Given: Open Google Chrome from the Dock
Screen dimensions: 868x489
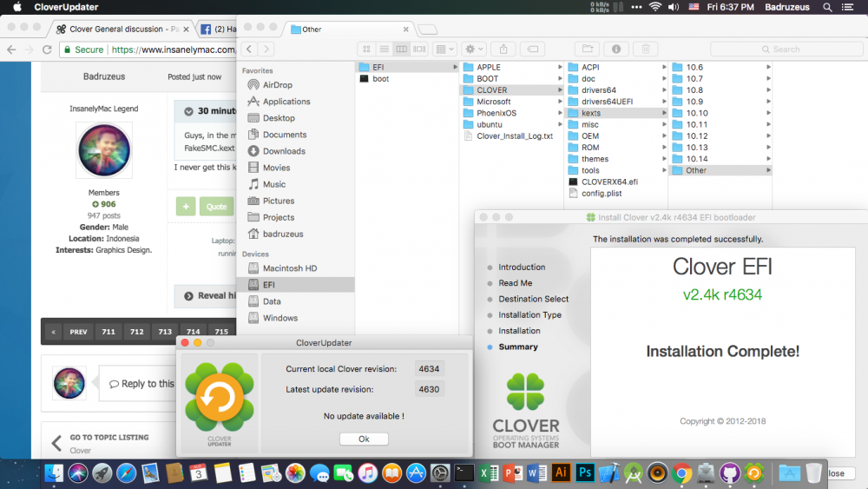Looking at the screenshot, I should [681, 472].
